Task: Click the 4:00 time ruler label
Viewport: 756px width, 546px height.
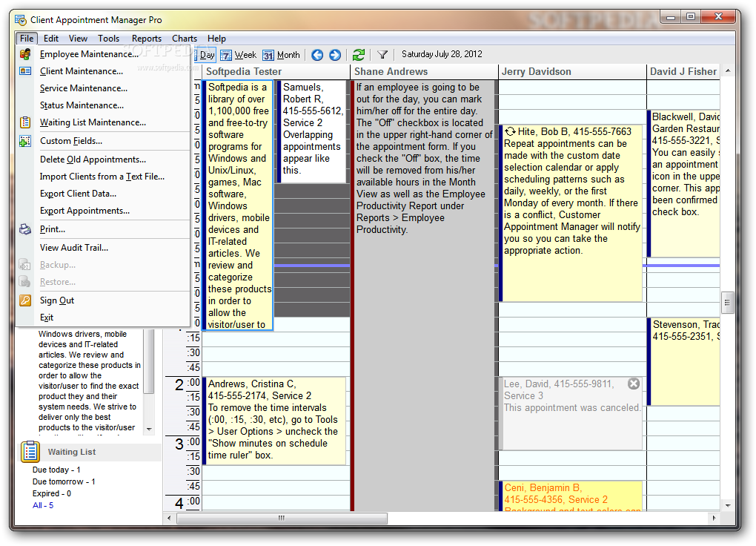Action: coord(188,502)
